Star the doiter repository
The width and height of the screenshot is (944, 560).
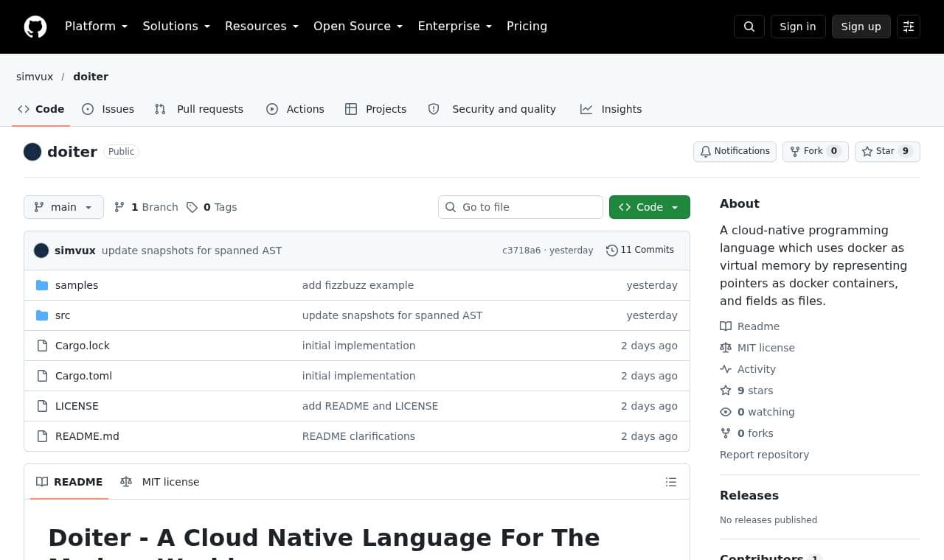click(x=887, y=151)
